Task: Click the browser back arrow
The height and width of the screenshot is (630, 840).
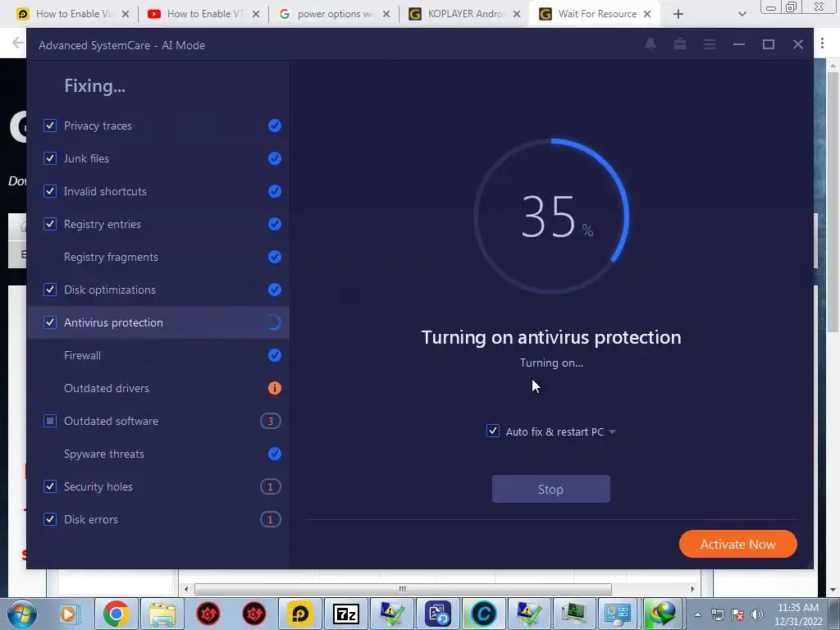Action: (x=18, y=43)
